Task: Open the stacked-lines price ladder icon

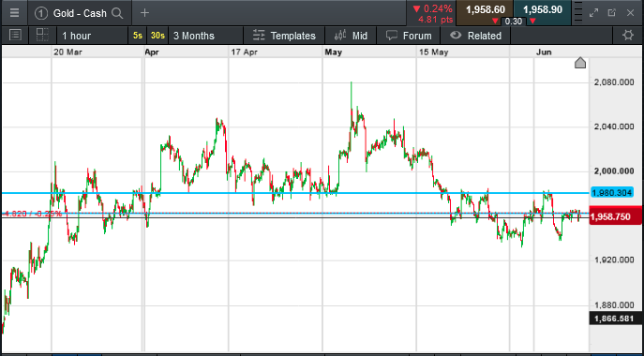Action: [x=577, y=13]
